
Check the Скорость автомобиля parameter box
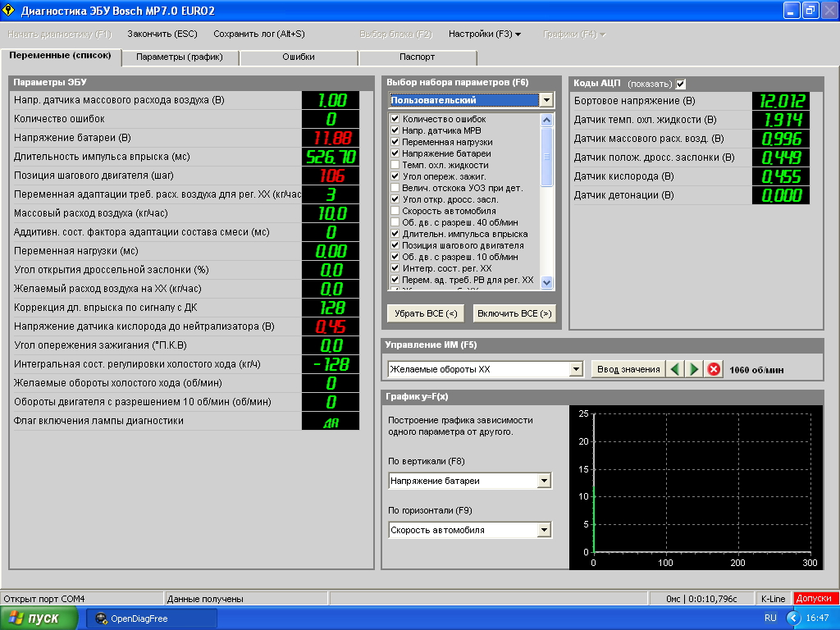click(395, 211)
